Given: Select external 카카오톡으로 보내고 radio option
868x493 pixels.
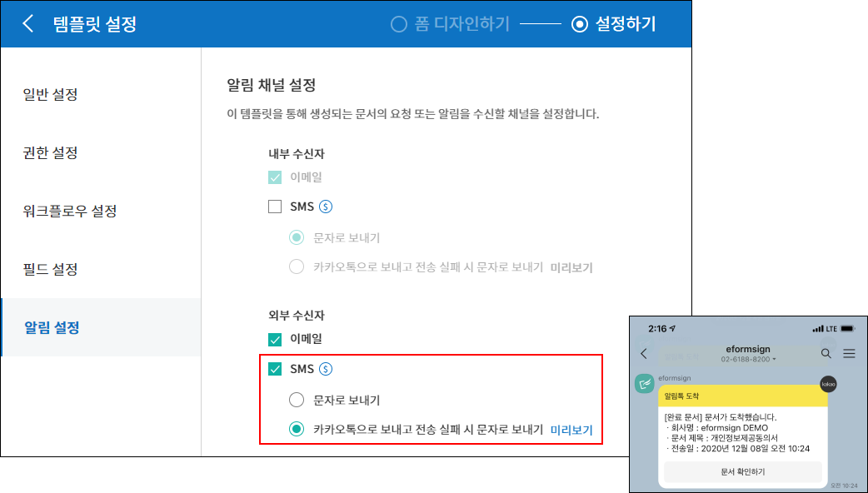Looking at the screenshot, I should (296, 430).
